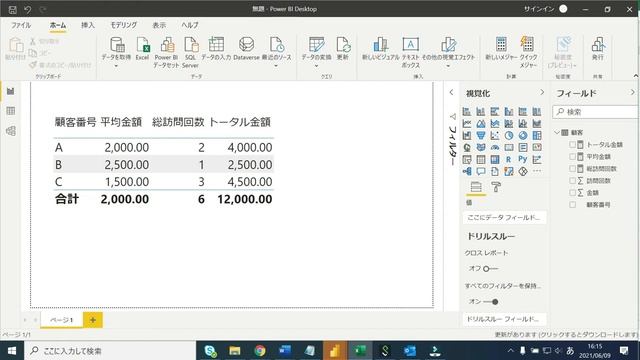Toggle クロスレポート switch currently オフ
640x360 pixels.
490,269
